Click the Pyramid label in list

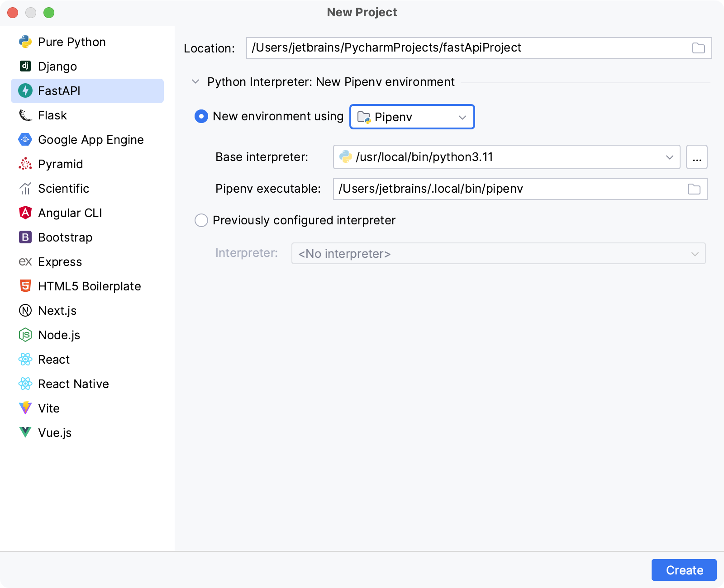[61, 164]
